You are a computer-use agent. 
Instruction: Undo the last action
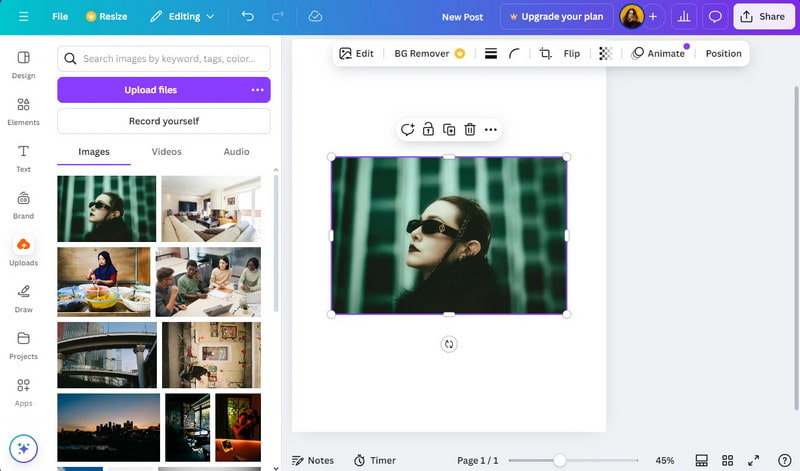point(248,17)
